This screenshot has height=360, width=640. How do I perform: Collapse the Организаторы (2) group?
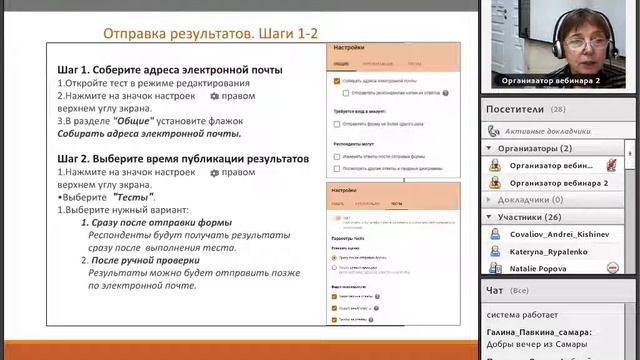tap(489, 148)
